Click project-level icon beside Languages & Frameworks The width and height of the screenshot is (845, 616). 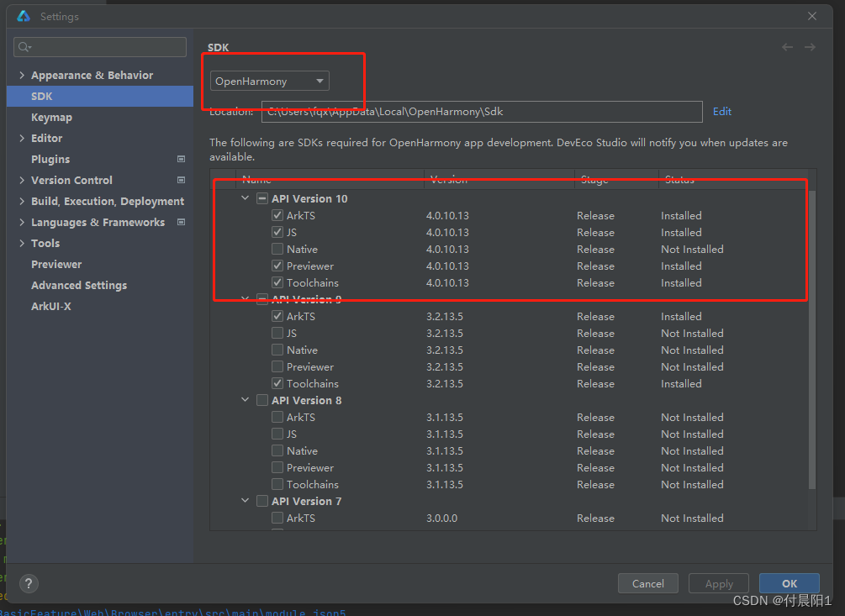pyautogui.click(x=181, y=222)
